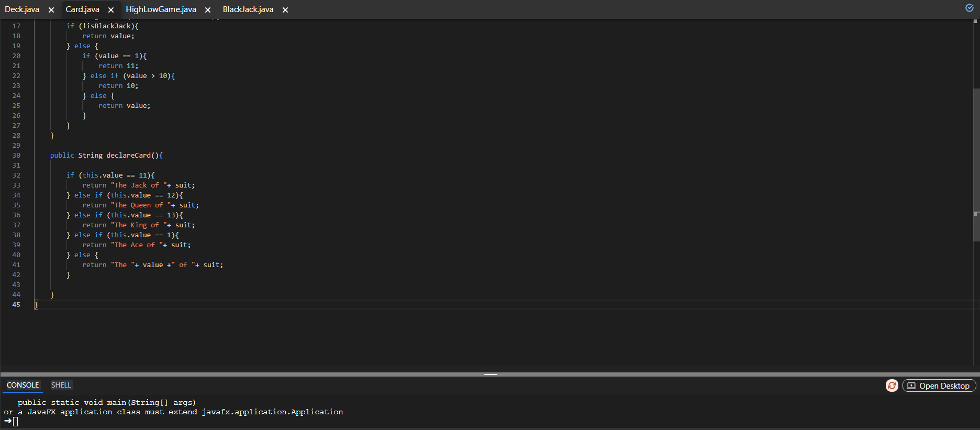Click 'value > 10' condition on line 22
The image size is (980, 430).
coord(147,76)
